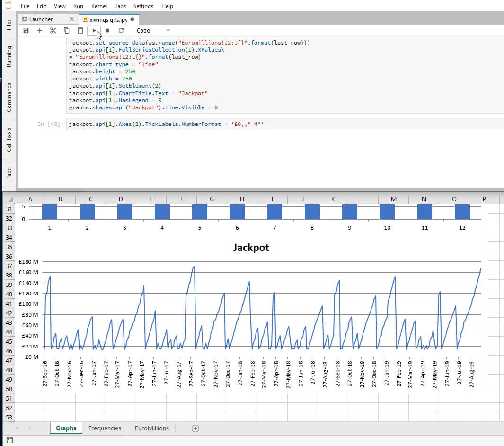The width and height of the screenshot is (504, 446).
Task: Click the macro record icon in Excel status bar
Action: click(9, 440)
